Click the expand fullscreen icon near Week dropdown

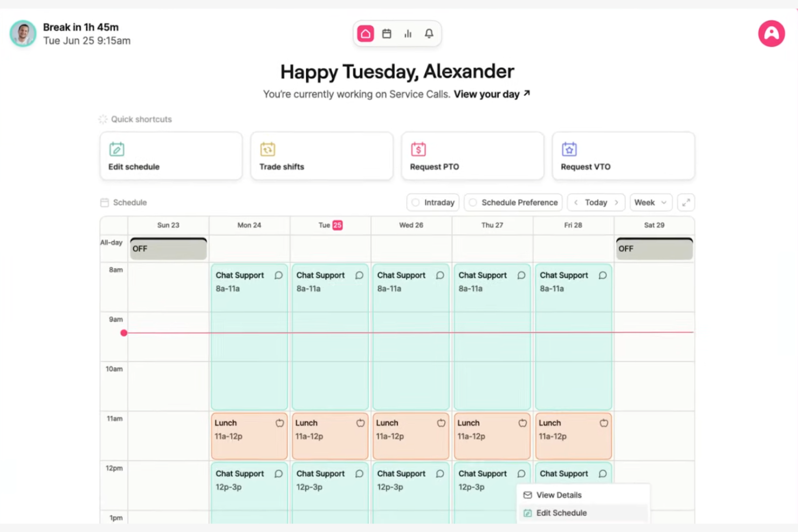(x=686, y=202)
